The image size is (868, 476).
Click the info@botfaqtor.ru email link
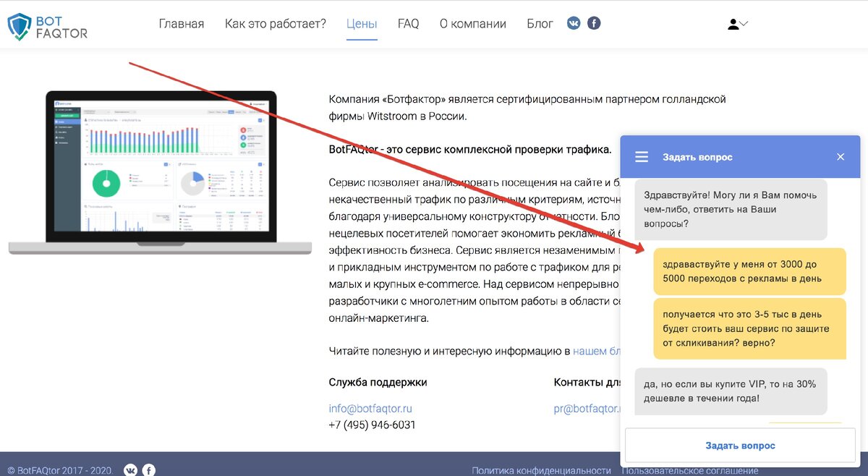point(370,409)
